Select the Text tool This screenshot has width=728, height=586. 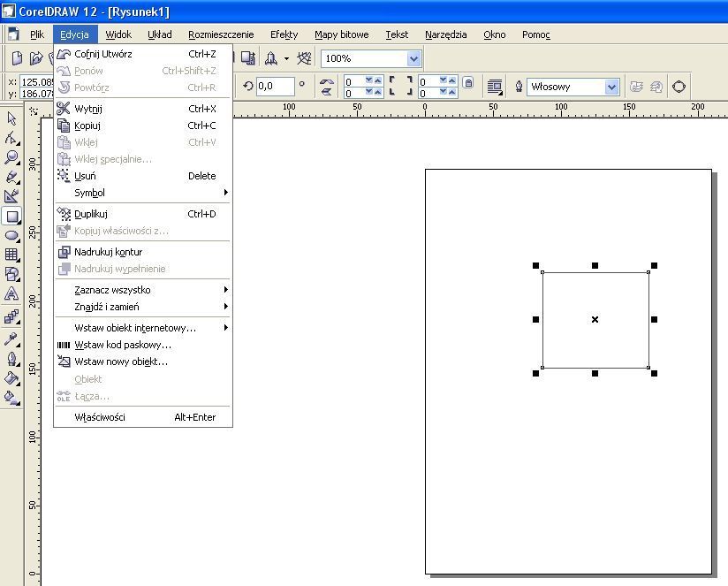pos(11,294)
